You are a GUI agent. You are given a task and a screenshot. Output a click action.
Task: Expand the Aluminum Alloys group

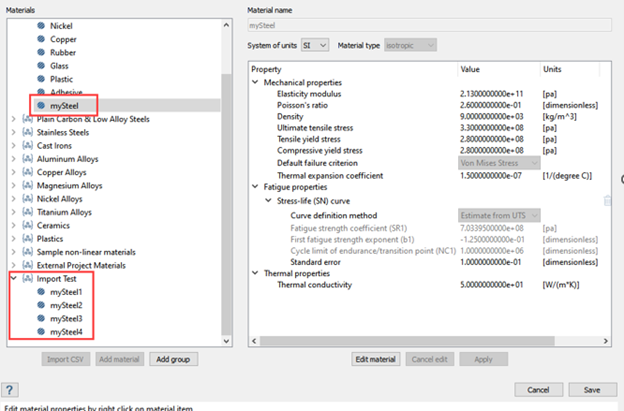[x=12, y=158]
